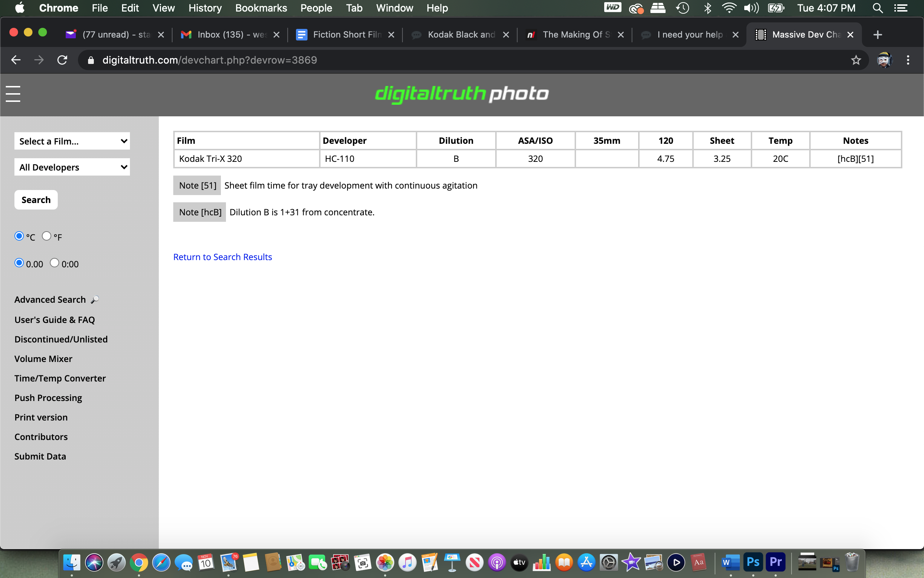Click the Note [hcB] label
Screen dimensions: 924x578
200,212
